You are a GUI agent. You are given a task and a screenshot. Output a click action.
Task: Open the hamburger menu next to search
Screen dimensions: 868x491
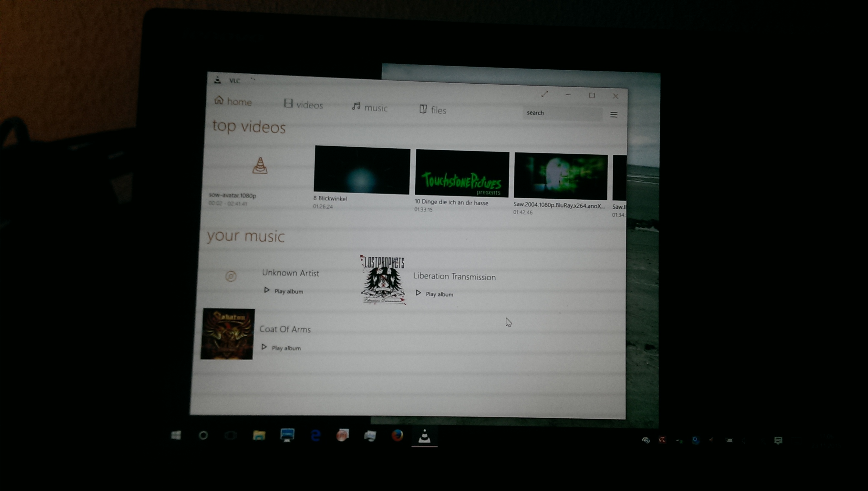pyautogui.click(x=614, y=115)
